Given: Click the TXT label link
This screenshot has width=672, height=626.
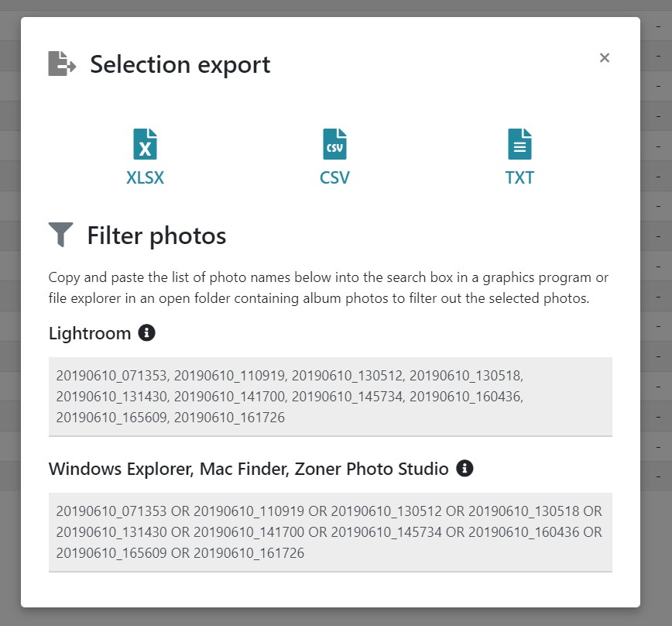Looking at the screenshot, I should (519, 177).
